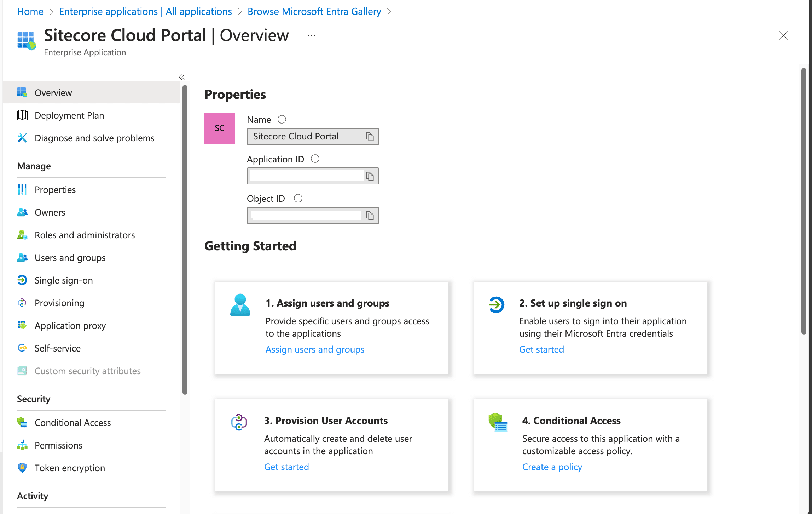Copy the Object ID value
The height and width of the screenshot is (514, 812).
(x=370, y=216)
